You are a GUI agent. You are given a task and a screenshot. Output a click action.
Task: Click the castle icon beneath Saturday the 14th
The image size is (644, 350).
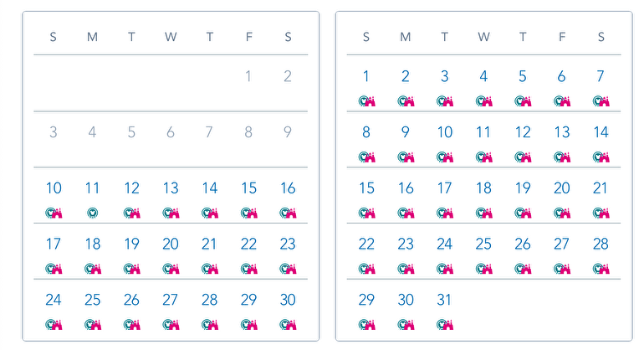coord(605,157)
